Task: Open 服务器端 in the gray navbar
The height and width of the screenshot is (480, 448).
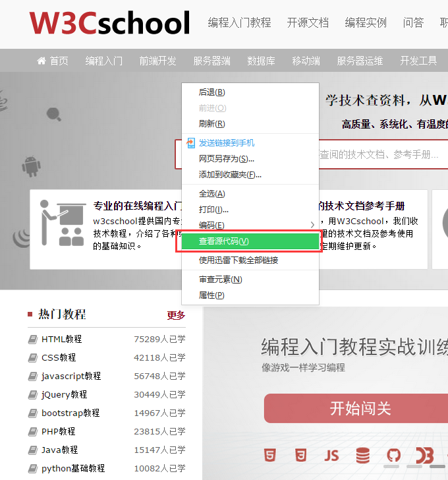Action: (x=212, y=61)
